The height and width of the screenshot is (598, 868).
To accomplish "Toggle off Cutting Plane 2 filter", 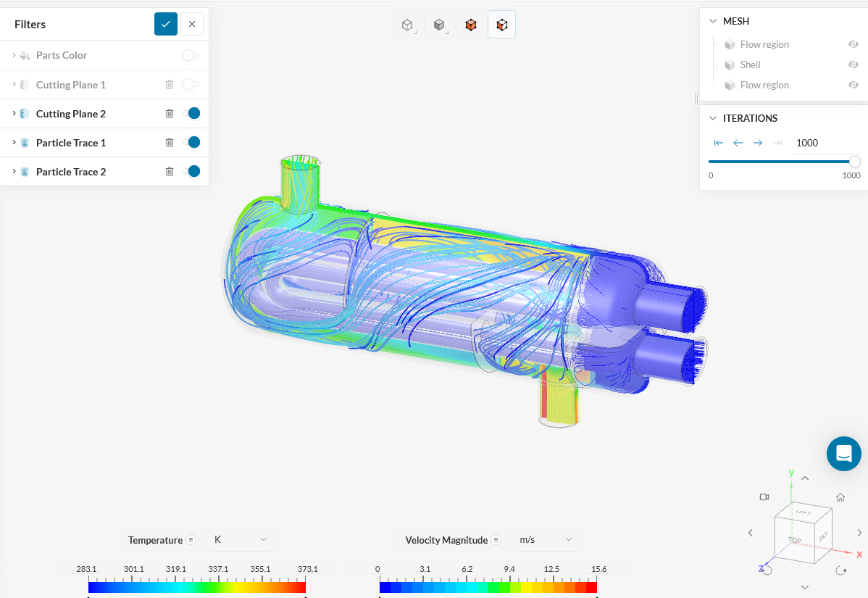I will click(x=191, y=114).
